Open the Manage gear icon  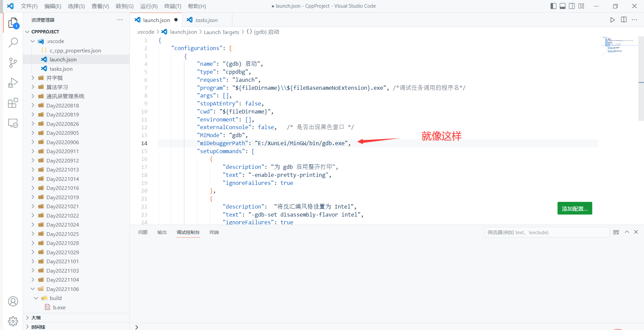point(13,321)
